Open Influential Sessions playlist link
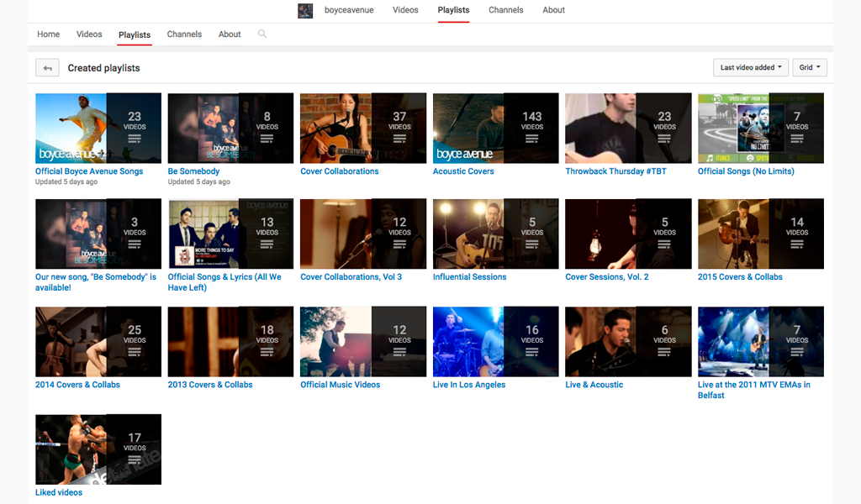 pyautogui.click(x=469, y=277)
